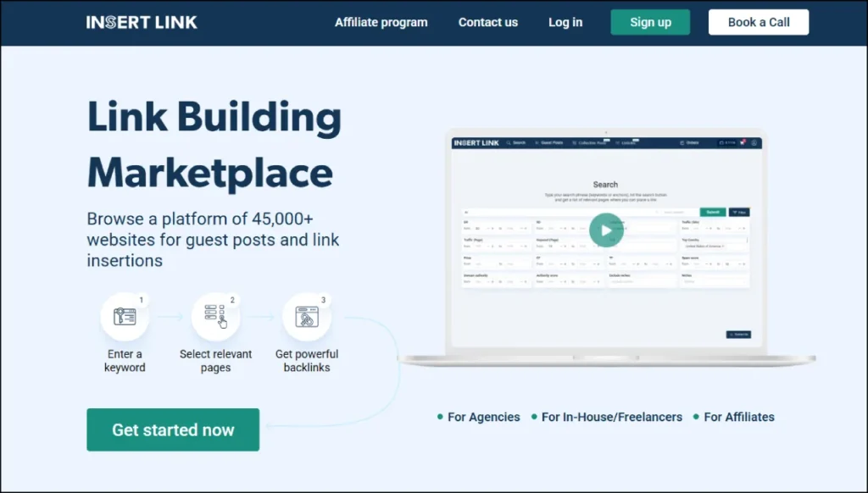Open the Niches selection field dropdown
Viewport: 868px width, 493px height.
pos(714,281)
